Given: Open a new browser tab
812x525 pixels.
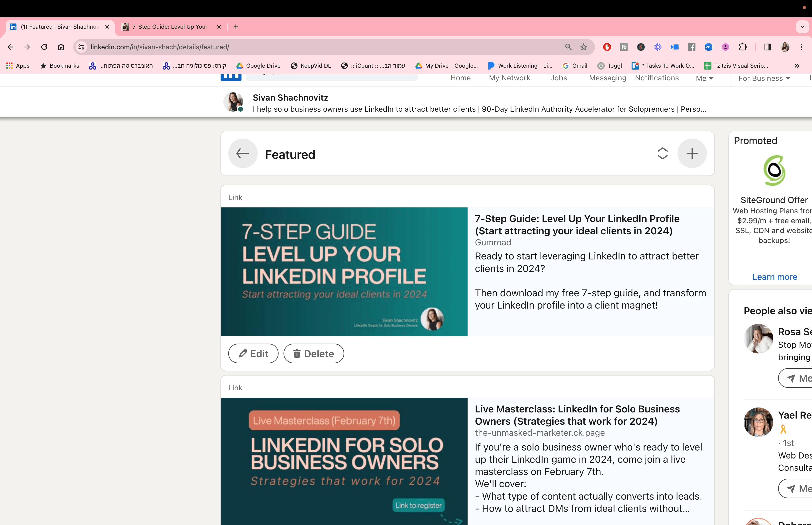Looking at the screenshot, I should (x=236, y=27).
